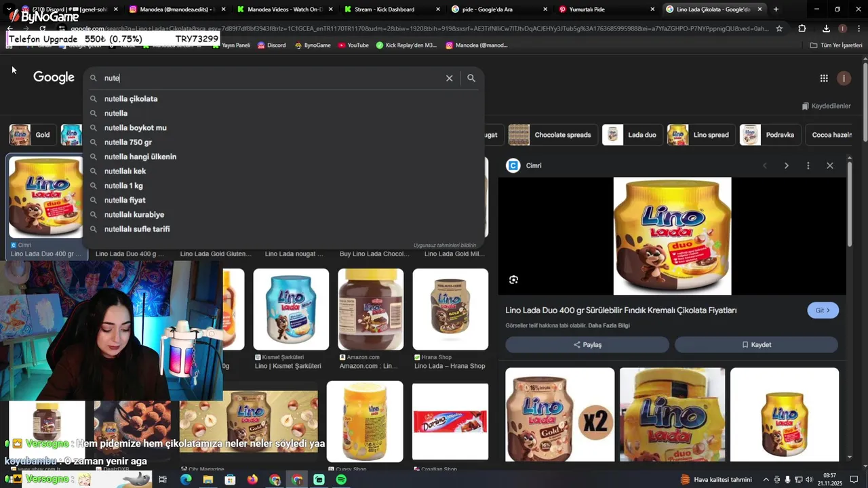Bookmark this page with the star icon

[779, 28]
